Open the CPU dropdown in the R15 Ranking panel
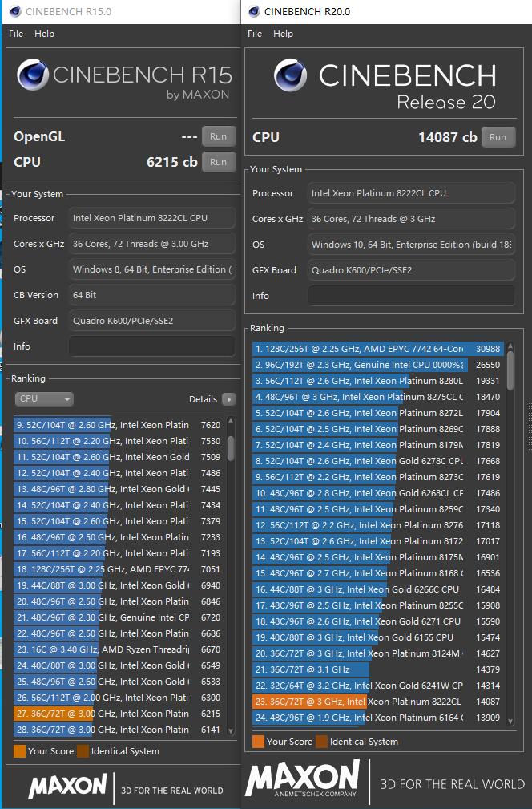 point(44,398)
